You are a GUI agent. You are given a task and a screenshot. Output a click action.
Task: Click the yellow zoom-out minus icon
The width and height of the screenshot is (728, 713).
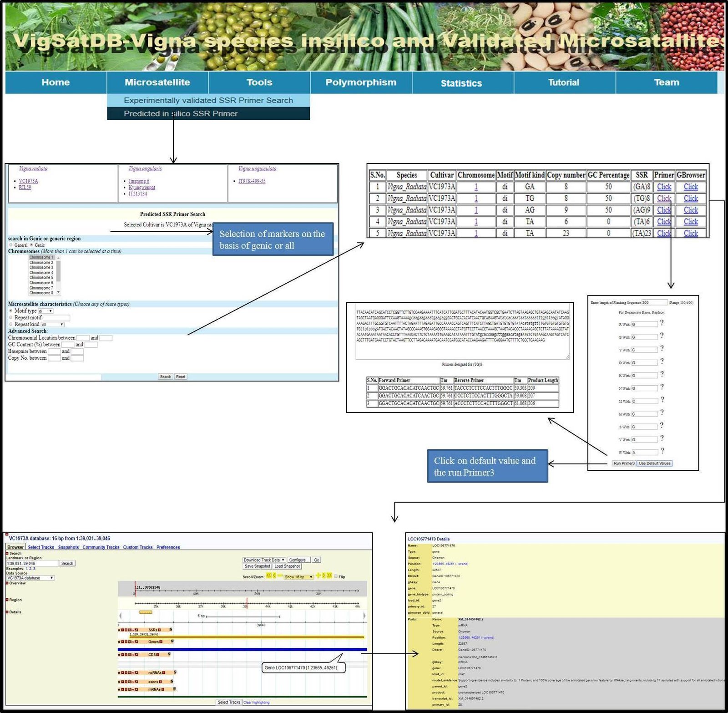(280, 575)
